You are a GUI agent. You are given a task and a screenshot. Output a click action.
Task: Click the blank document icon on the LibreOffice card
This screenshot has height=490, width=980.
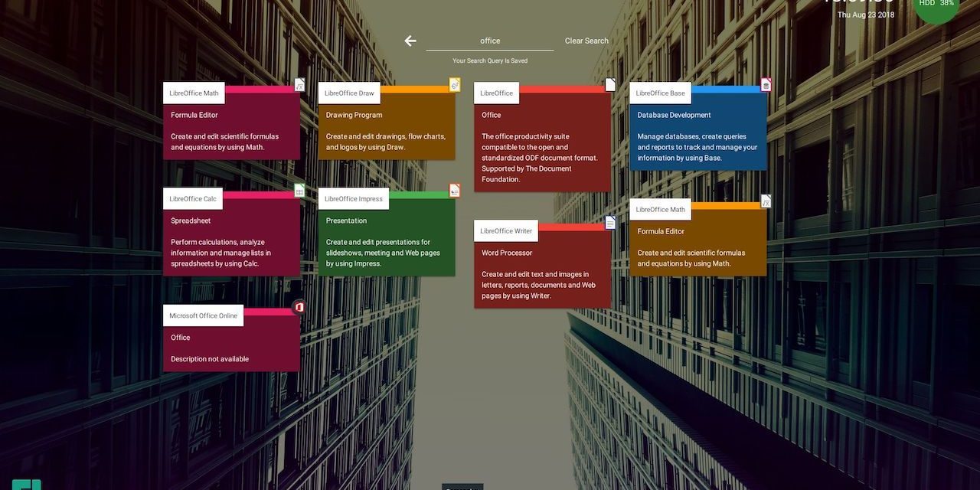tap(610, 85)
